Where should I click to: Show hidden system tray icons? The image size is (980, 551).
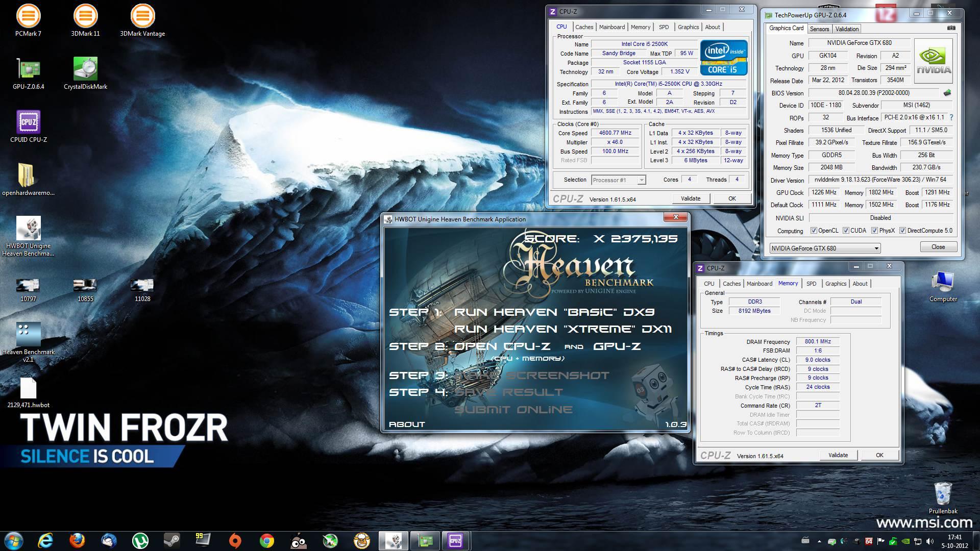820,541
